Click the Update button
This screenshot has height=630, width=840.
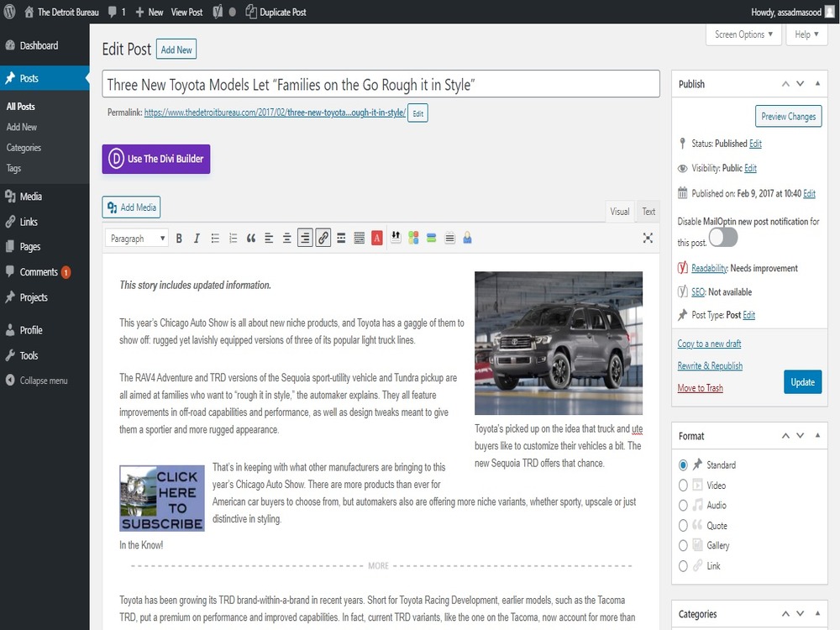tap(802, 382)
